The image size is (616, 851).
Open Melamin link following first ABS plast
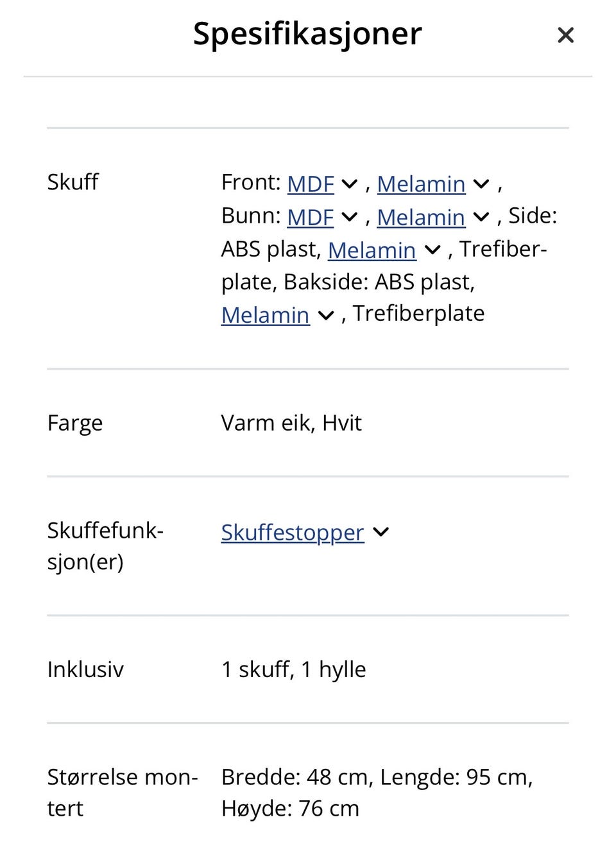point(372,250)
